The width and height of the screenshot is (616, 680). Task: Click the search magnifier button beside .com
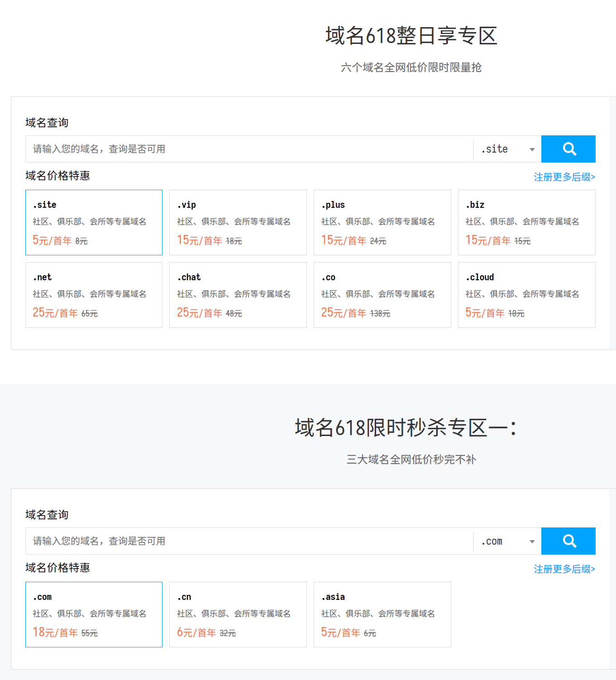[x=568, y=541]
